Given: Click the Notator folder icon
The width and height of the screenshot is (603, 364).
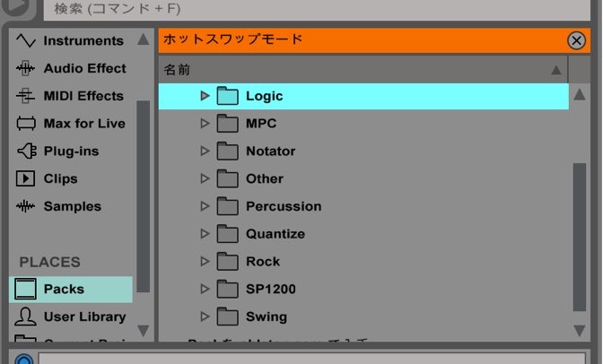Looking at the screenshot, I should point(227,151).
